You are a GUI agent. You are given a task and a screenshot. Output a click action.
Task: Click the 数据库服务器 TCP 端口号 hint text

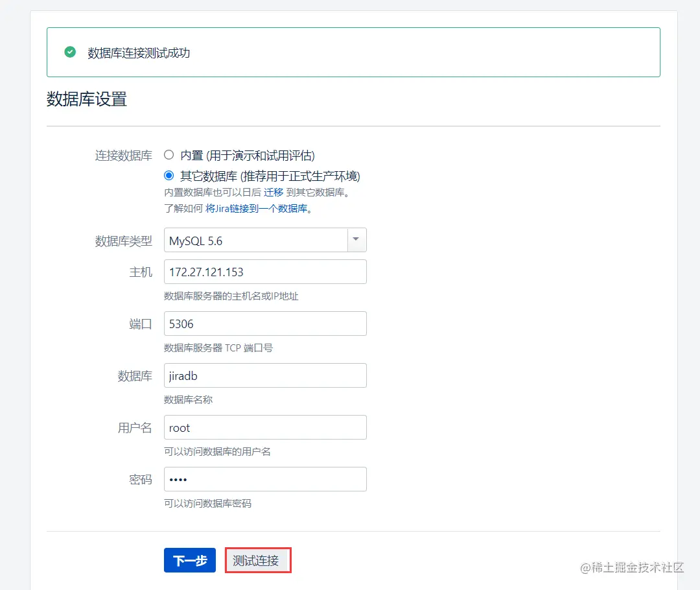pos(218,348)
